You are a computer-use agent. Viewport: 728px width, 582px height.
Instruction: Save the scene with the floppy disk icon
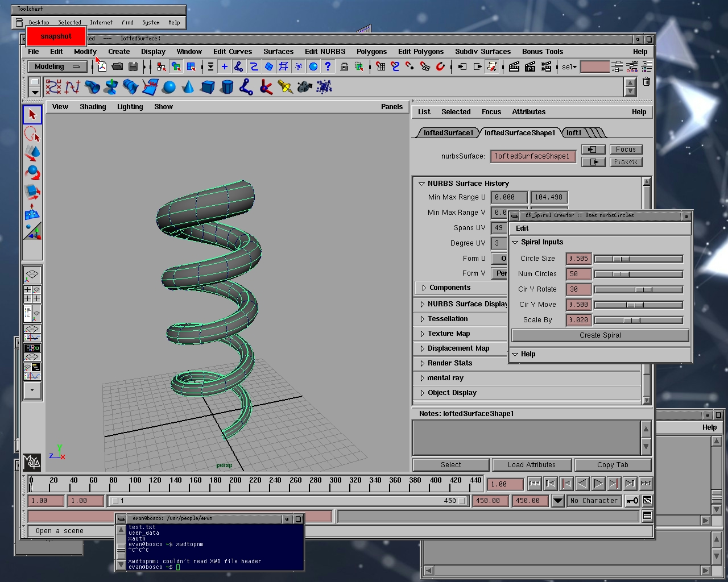(133, 66)
